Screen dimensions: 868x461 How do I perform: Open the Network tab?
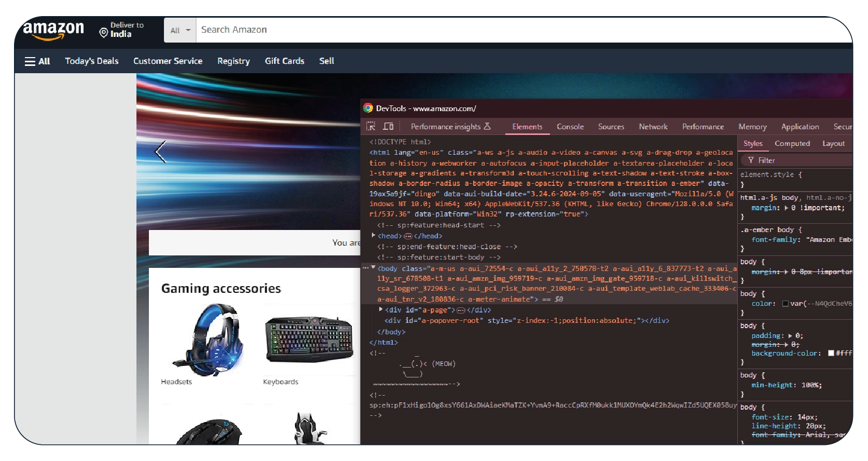click(x=653, y=127)
